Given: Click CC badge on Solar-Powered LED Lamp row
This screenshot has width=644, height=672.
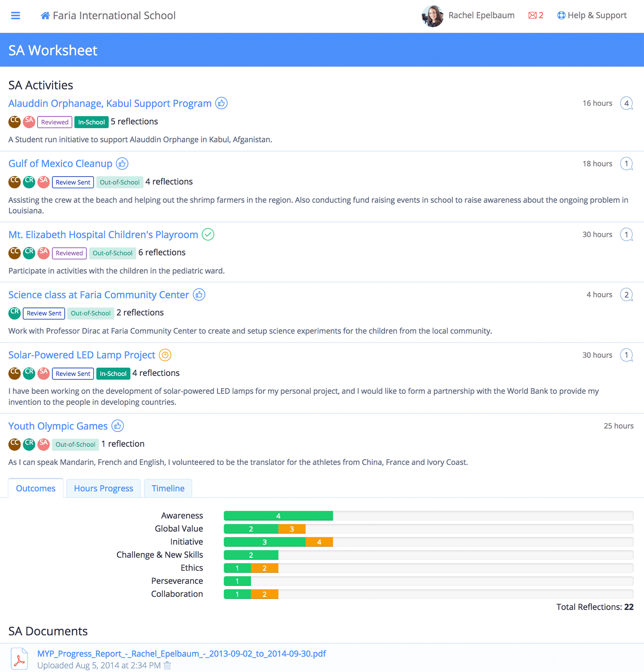Looking at the screenshot, I should point(15,373).
